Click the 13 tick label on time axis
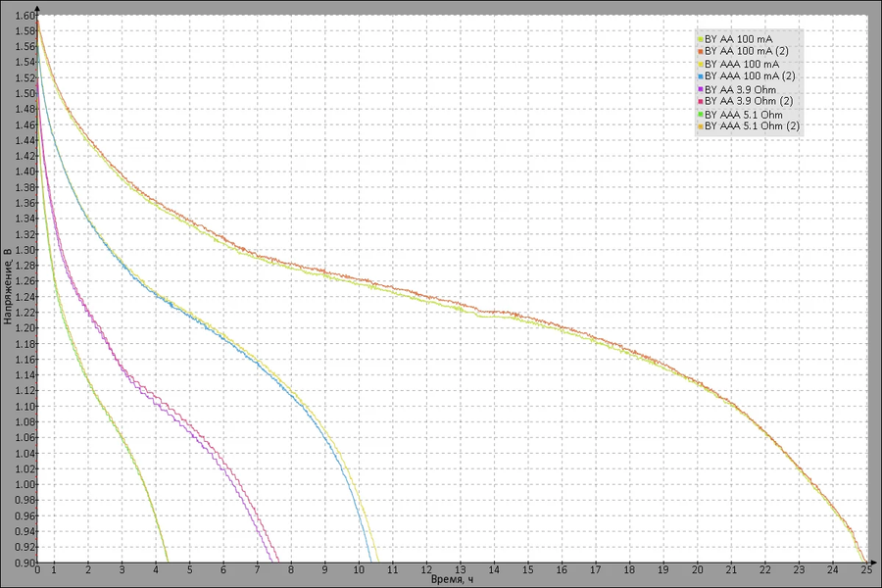The height and width of the screenshot is (588, 882). pos(461,570)
